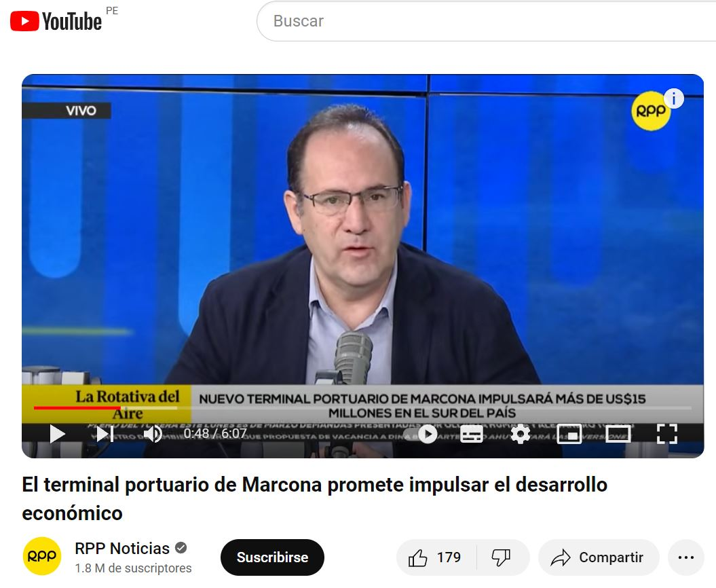
Task: Open the video settings gear
Action: (x=521, y=434)
